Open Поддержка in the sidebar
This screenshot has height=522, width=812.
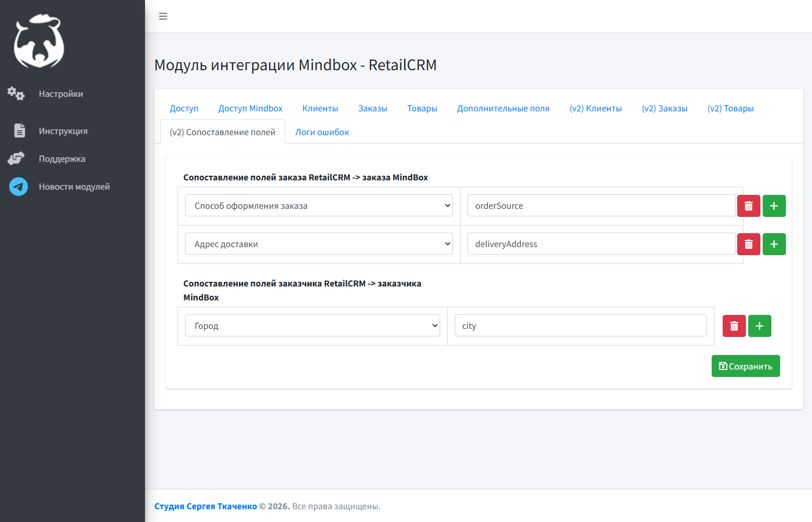point(62,159)
